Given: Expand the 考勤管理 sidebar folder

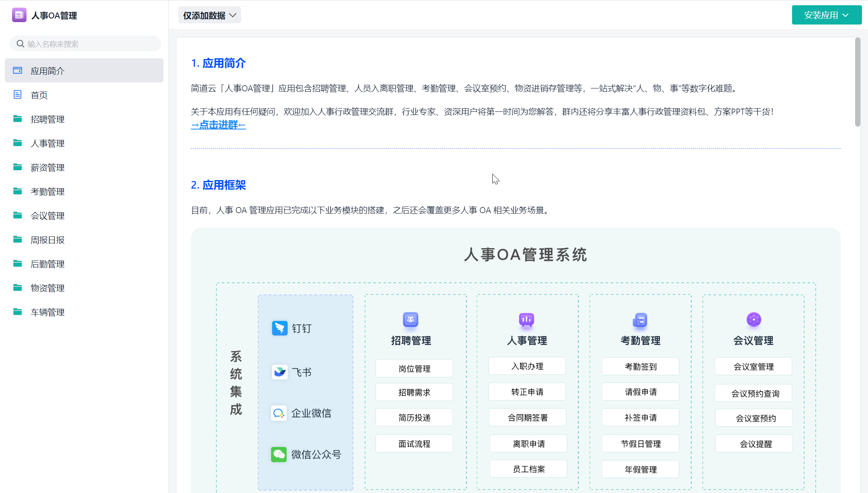Looking at the screenshot, I should pyautogui.click(x=47, y=191).
